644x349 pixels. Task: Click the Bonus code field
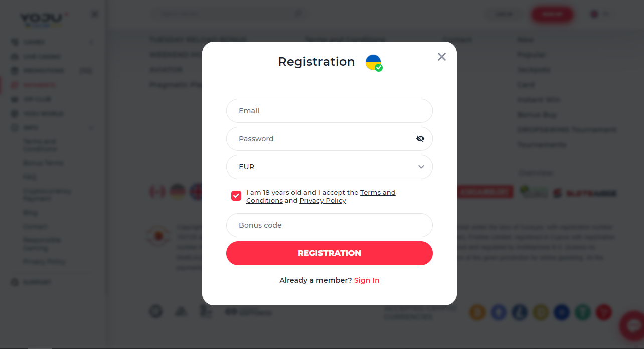click(329, 225)
